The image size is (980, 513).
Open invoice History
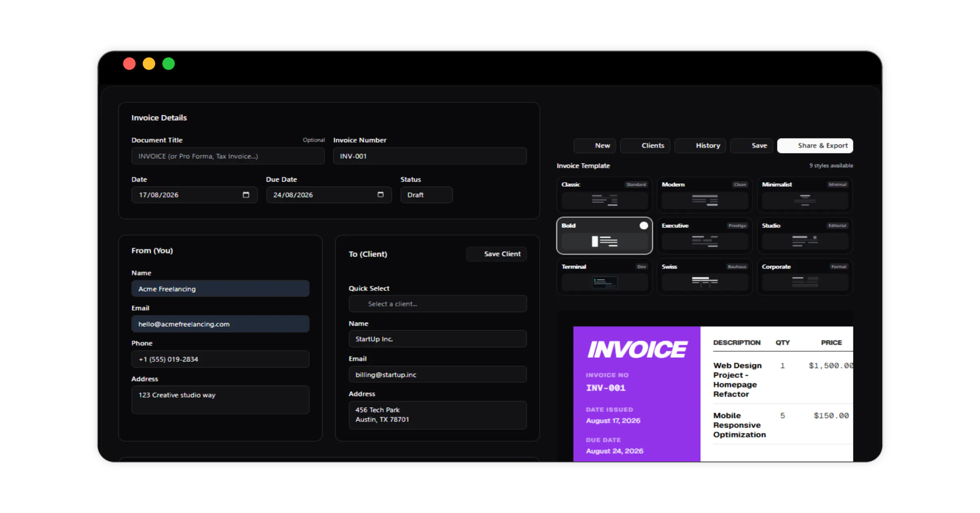tap(700, 145)
